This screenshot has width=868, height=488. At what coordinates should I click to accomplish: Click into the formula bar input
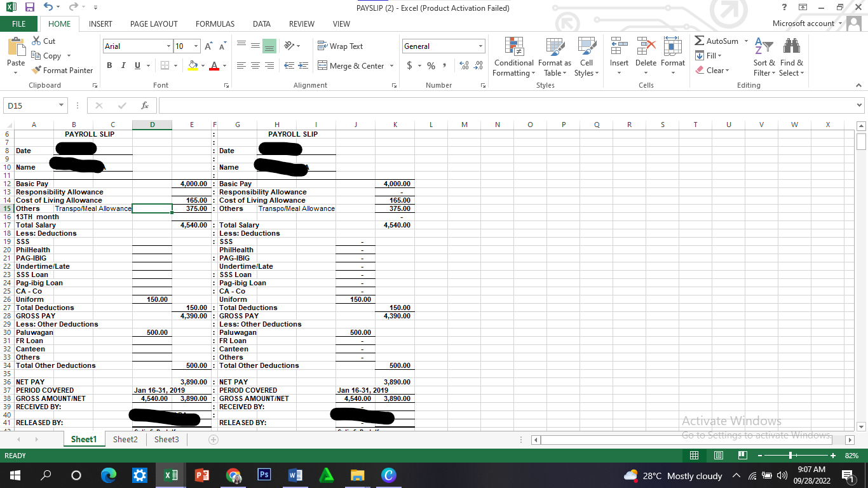(506, 105)
